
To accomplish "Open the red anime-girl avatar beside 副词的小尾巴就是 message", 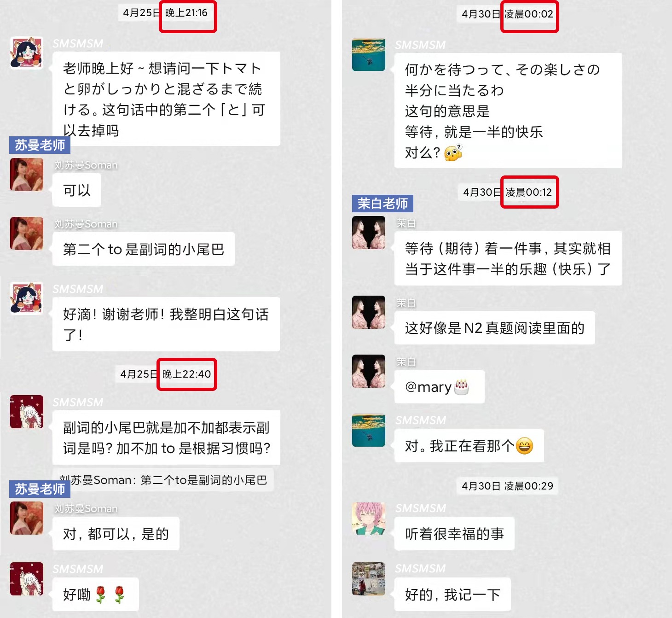I will [27, 412].
